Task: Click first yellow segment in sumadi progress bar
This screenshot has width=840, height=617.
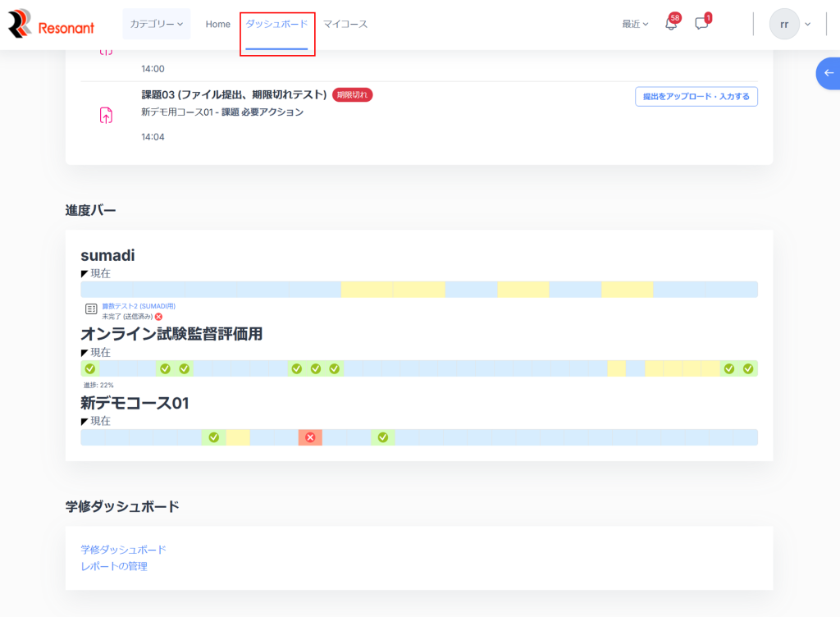Action: point(367,290)
